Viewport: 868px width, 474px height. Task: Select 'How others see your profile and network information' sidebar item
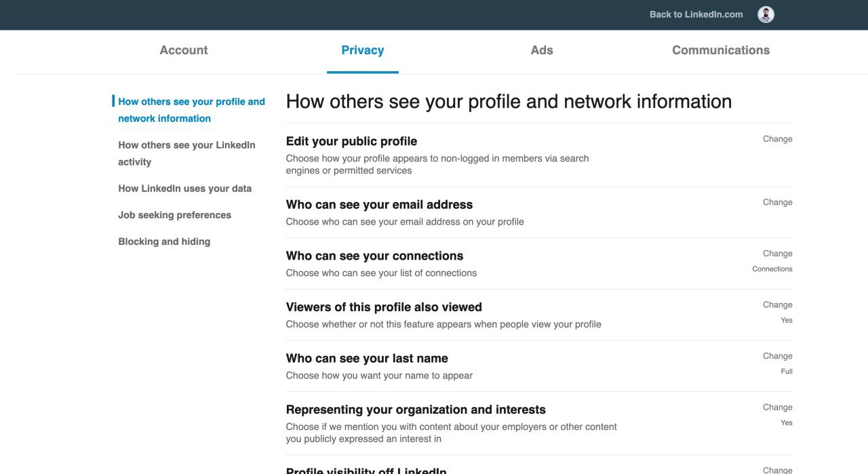(x=191, y=110)
